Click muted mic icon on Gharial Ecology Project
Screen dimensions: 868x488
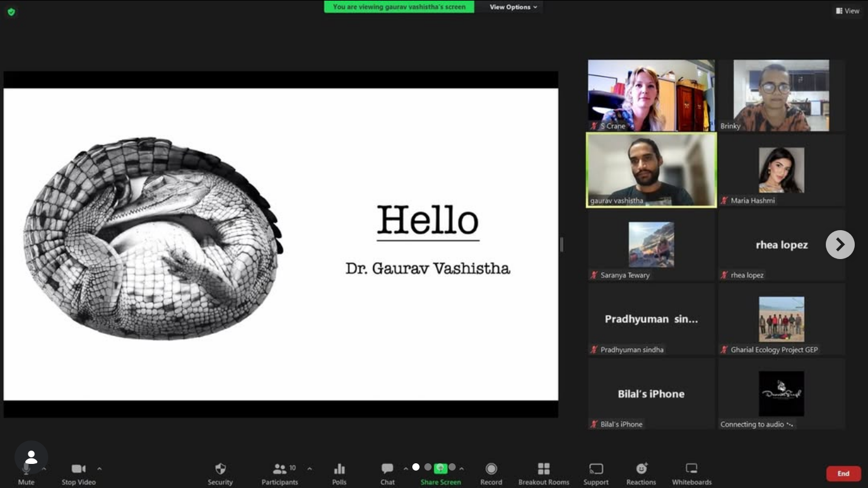tap(725, 350)
